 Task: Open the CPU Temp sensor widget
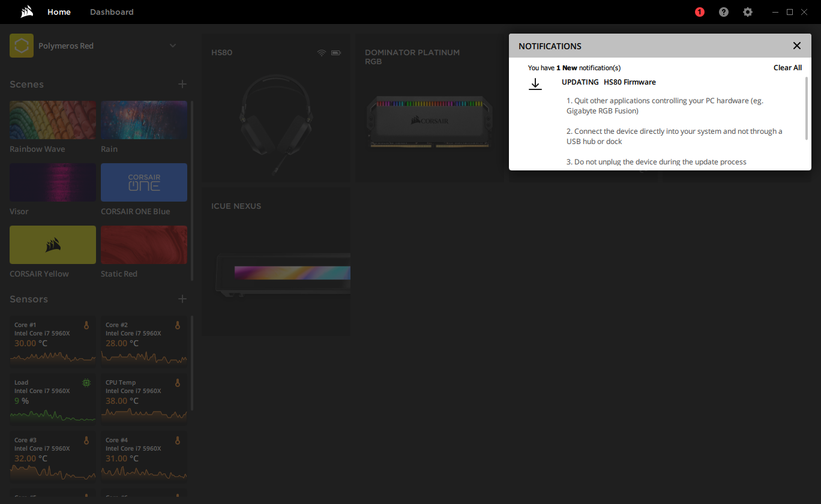tap(144, 398)
